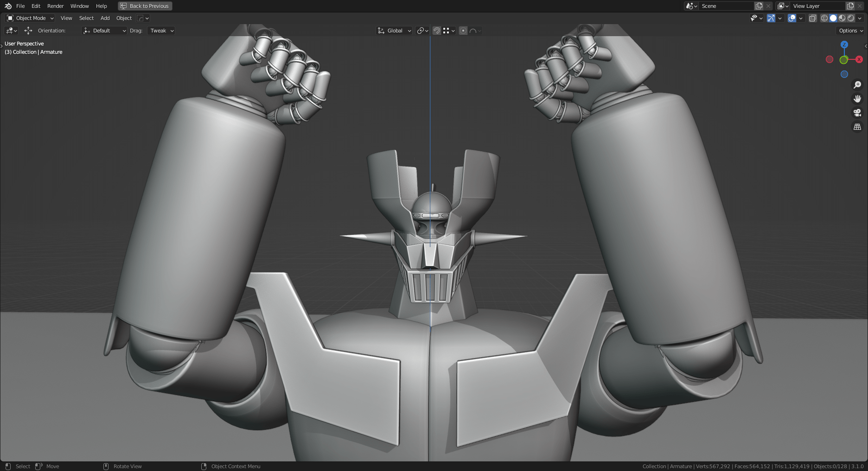
Task: Click the move/tweak tool cross-arrows icon
Action: (28, 31)
